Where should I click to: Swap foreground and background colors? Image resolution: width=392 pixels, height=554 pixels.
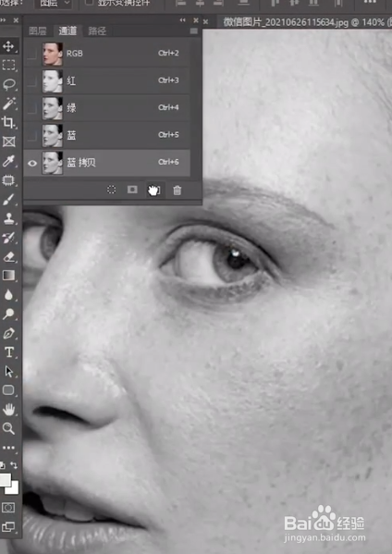14,464
